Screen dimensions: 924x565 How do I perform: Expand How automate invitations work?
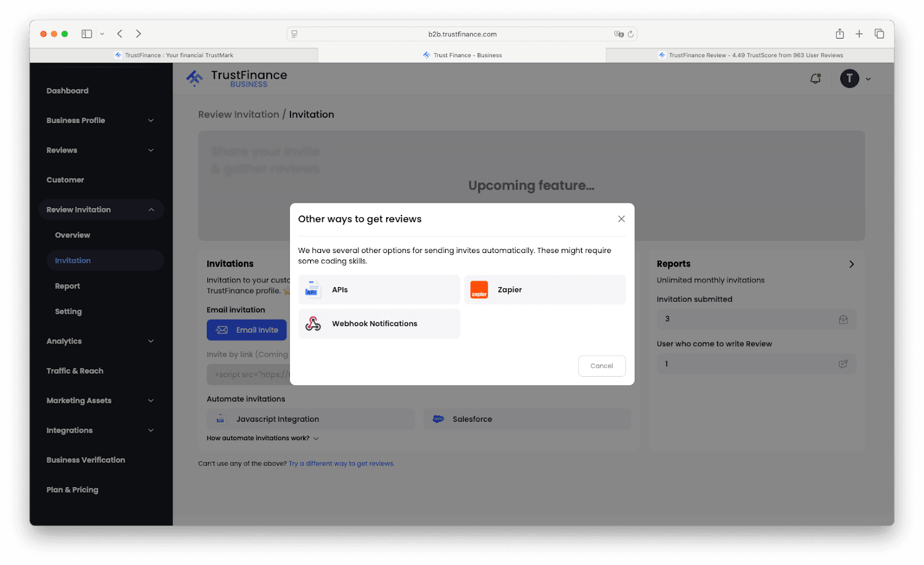263,438
